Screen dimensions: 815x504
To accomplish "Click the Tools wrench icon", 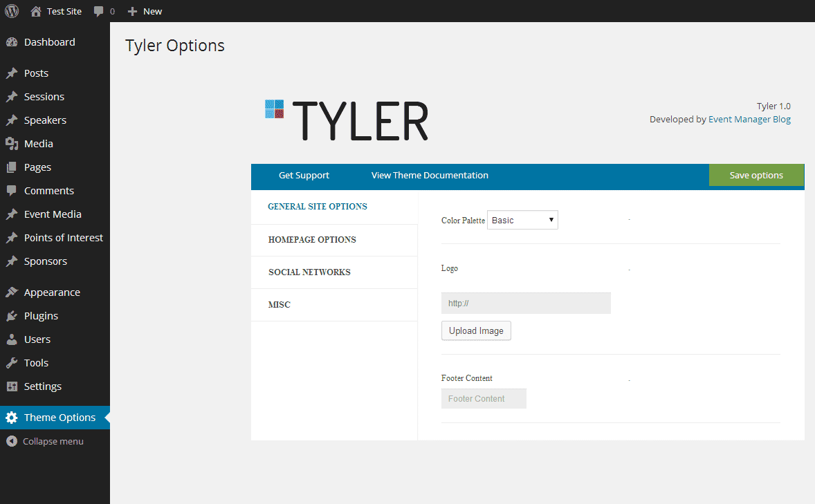I will (12, 363).
